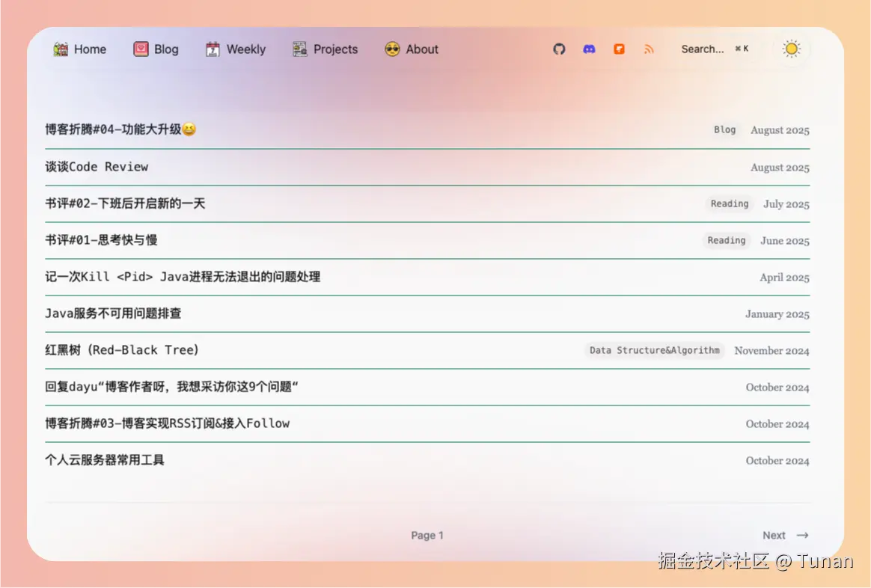Go to the Next page
The image size is (871, 588).
[785, 535]
